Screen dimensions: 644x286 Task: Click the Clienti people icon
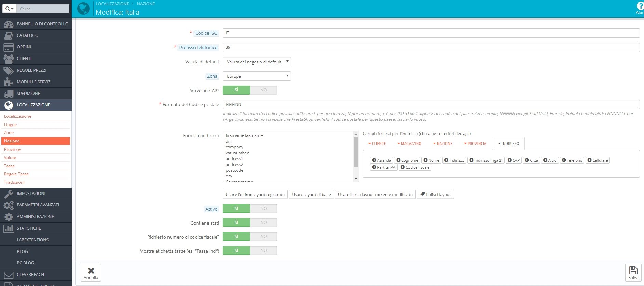pyautogui.click(x=9, y=59)
